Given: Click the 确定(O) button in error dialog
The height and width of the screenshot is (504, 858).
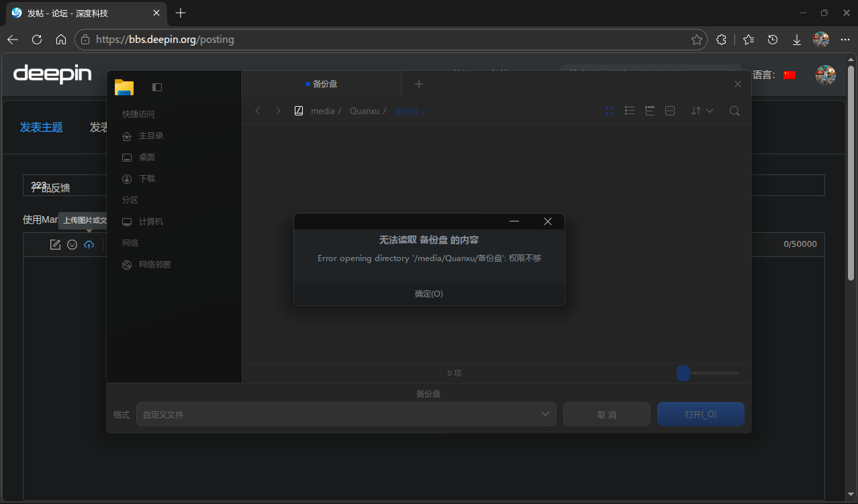Looking at the screenshot, I should tap(429, 294).
